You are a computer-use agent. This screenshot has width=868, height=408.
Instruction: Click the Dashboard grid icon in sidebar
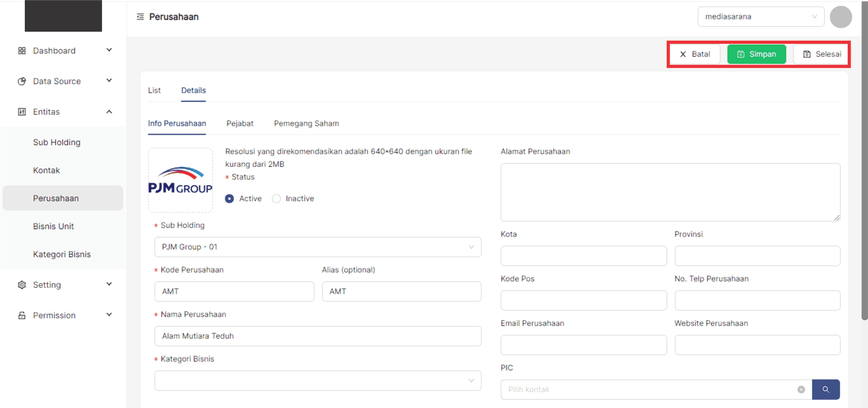pyautogui.click(x=22, y=51)
